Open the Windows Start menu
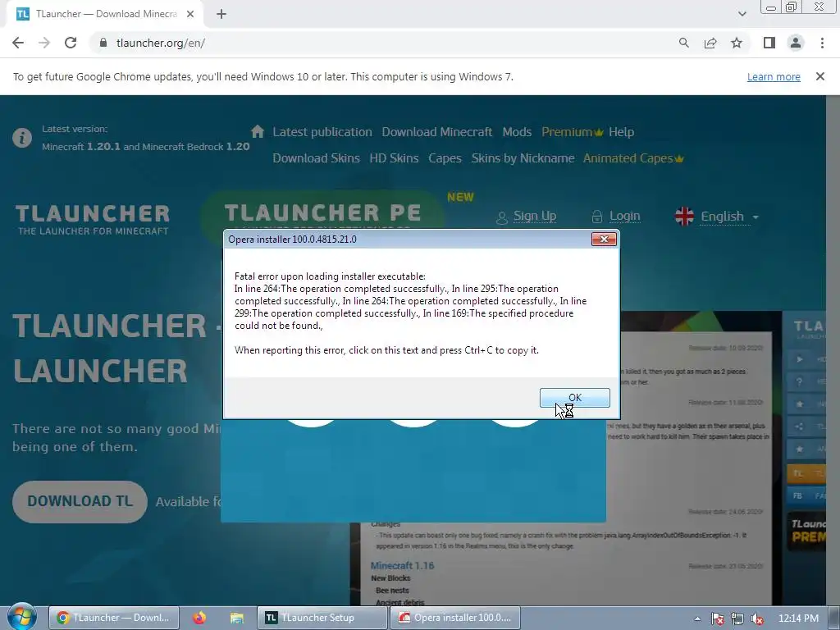This screenshot has height=630, width=840. tap(21, 617)
